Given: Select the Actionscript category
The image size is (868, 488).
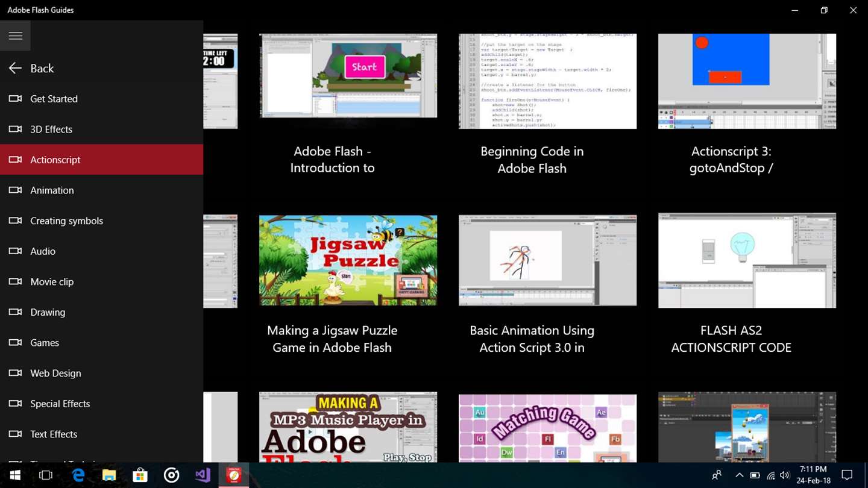Looking at the screenshot, I should tap(102, 160).
